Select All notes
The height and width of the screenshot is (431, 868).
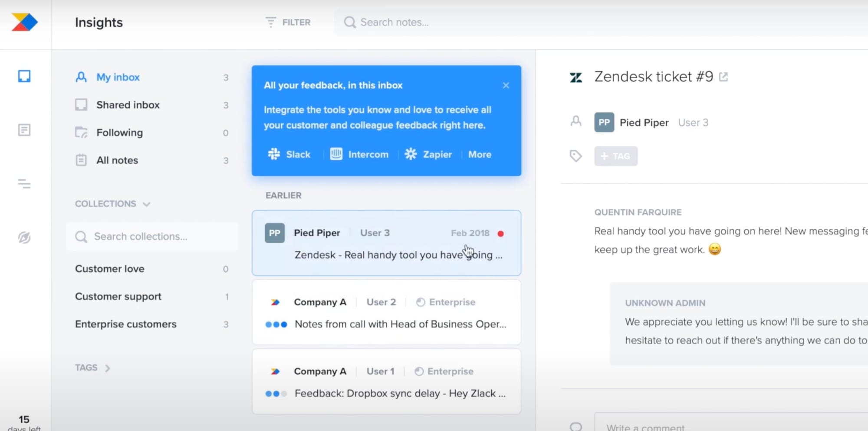(152, 160)
